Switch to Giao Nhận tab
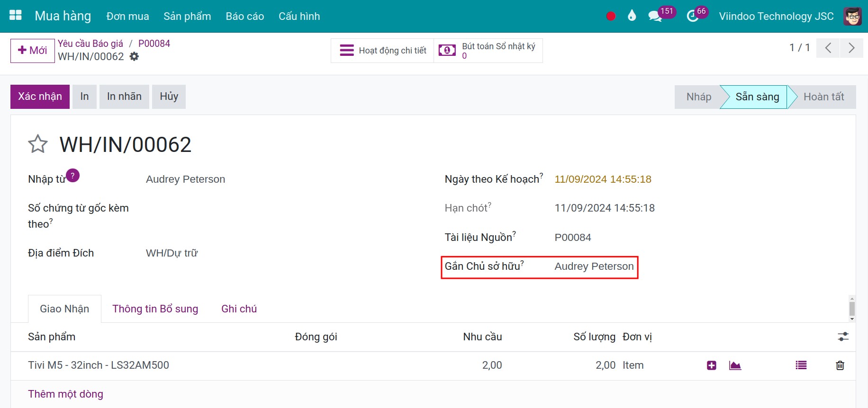 click(x=64, y=309)
